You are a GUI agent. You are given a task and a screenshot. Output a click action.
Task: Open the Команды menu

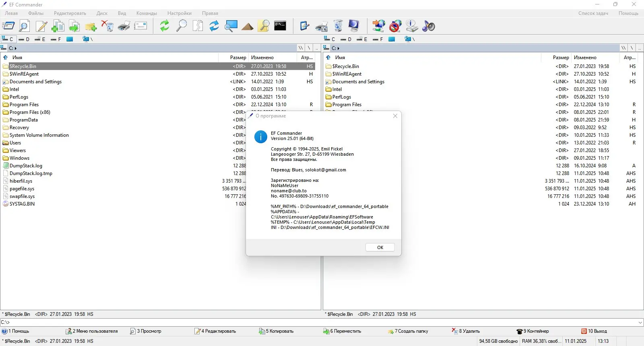coord(147,13)
